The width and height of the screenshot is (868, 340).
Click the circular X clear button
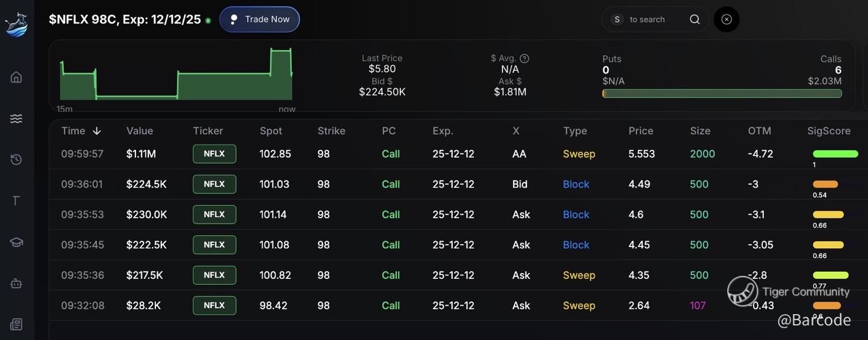(727, 19)
